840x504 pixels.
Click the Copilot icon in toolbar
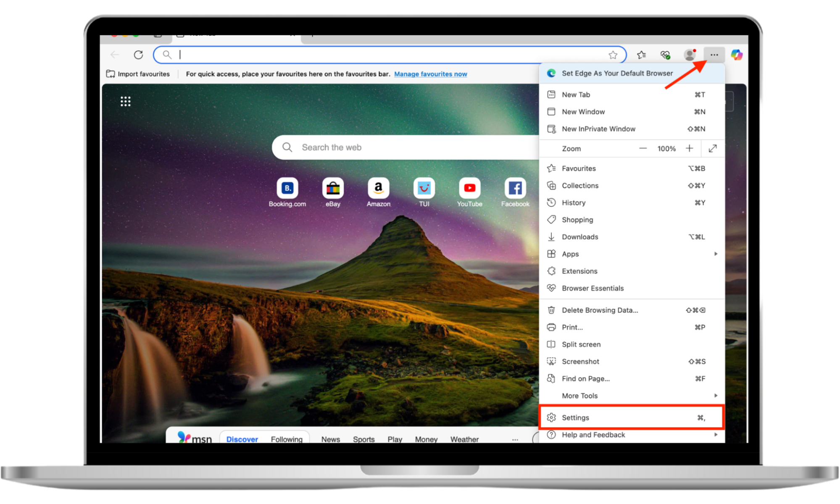pyautogui.click(x=736, y=55)
